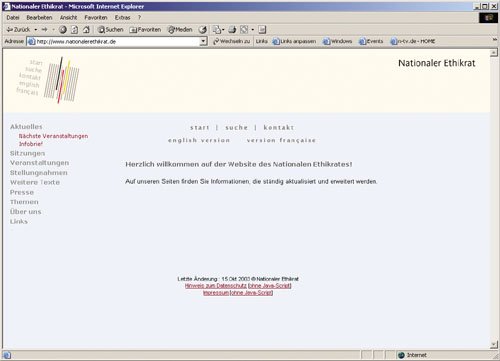
Task: Click the Refresh page icon
Action: pyautogui.click(x=75, y=30)
